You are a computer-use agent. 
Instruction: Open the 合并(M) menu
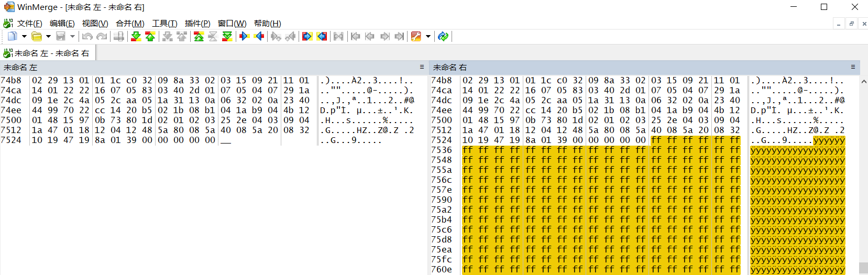tap(130, 23)
